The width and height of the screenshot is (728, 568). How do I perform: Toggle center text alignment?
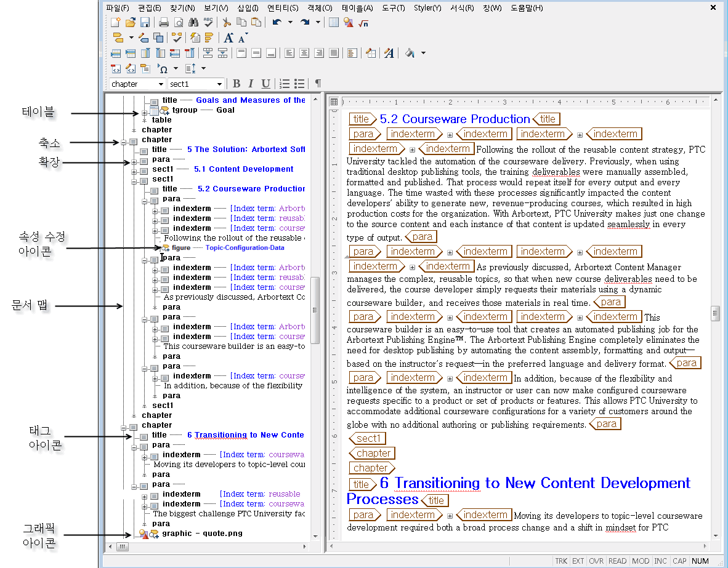pos(304,53)
